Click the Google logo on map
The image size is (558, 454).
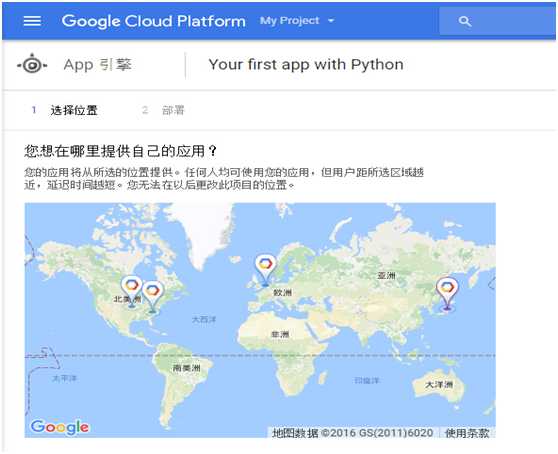pos(60,427)
